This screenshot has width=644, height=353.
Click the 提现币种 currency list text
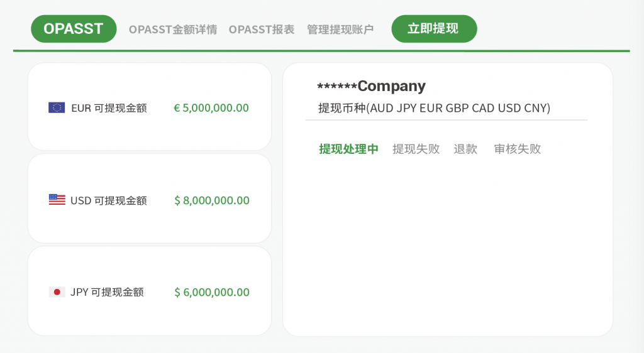(x=434, y=108)
